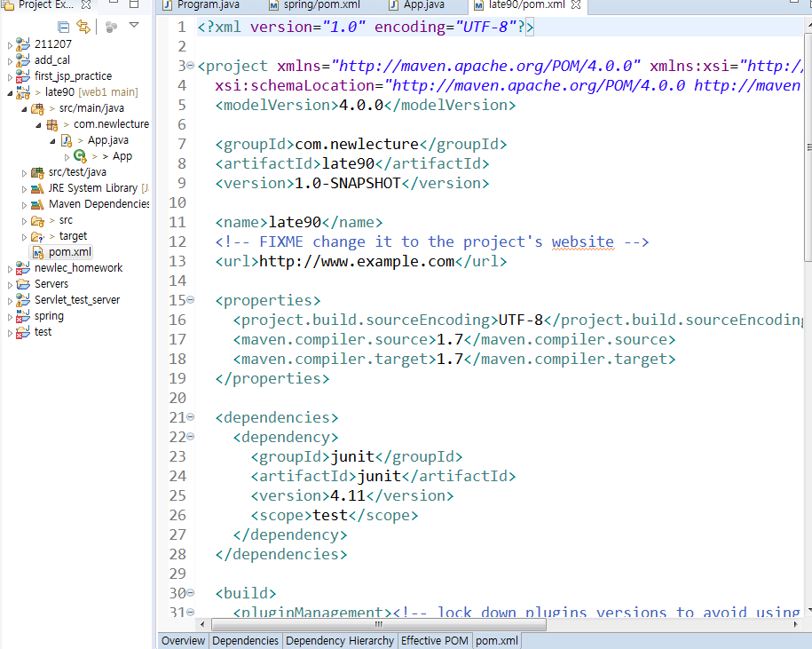Click the test project icon
This screenshot has width=812, height=649.
click(x=23, y=332)
